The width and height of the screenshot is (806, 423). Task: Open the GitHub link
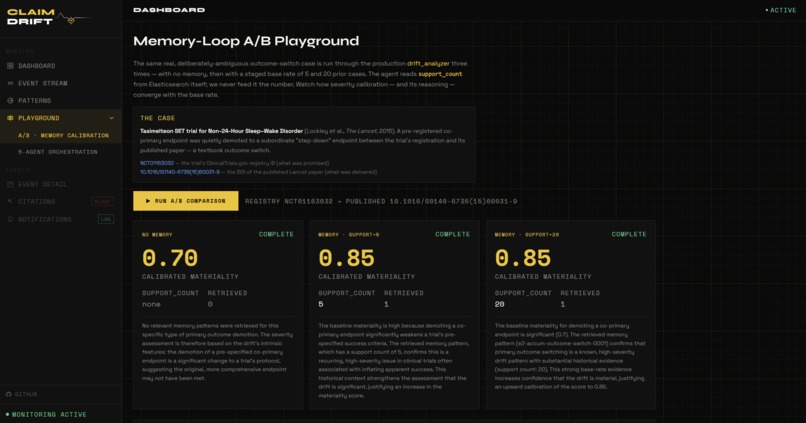tap(22, 394)
